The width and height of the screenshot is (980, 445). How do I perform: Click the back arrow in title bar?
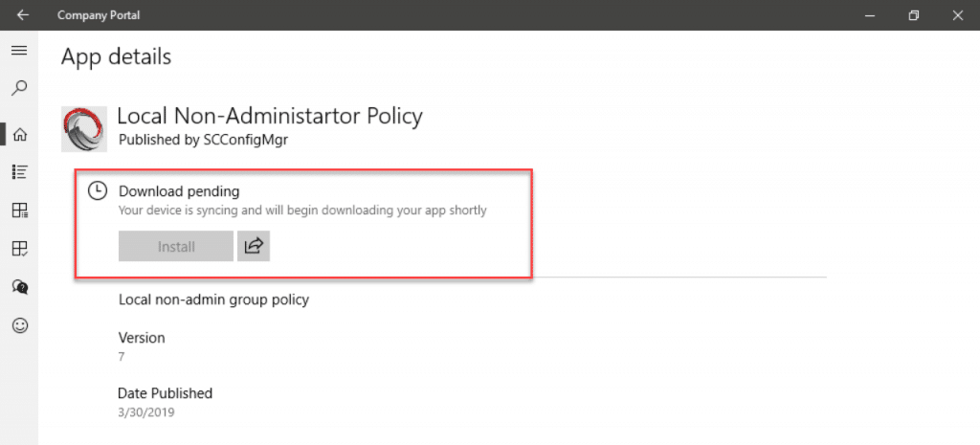(23, 15)
